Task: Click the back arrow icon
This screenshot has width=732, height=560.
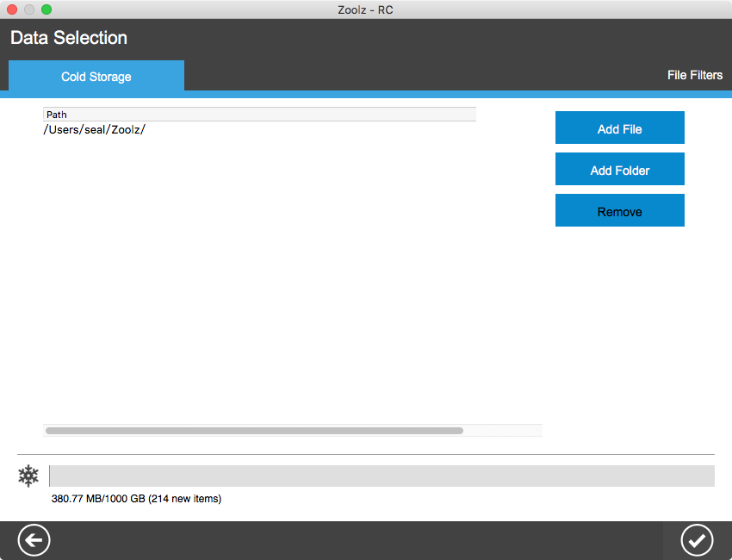Action: [34, 540]
